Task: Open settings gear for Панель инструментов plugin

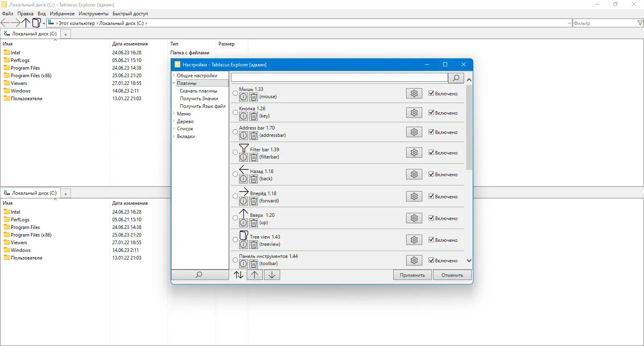Action: [x=414, y=260]
